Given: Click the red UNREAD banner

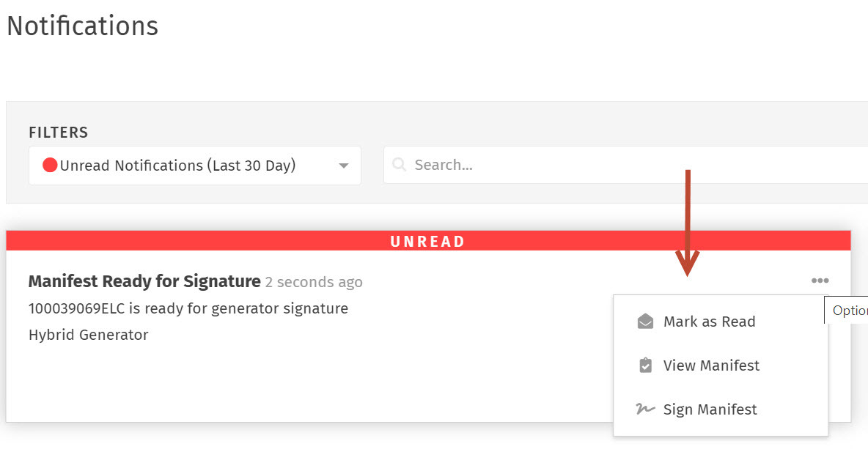Looking at the screenshot, I should pyautogui.click(x=428, y=241).
